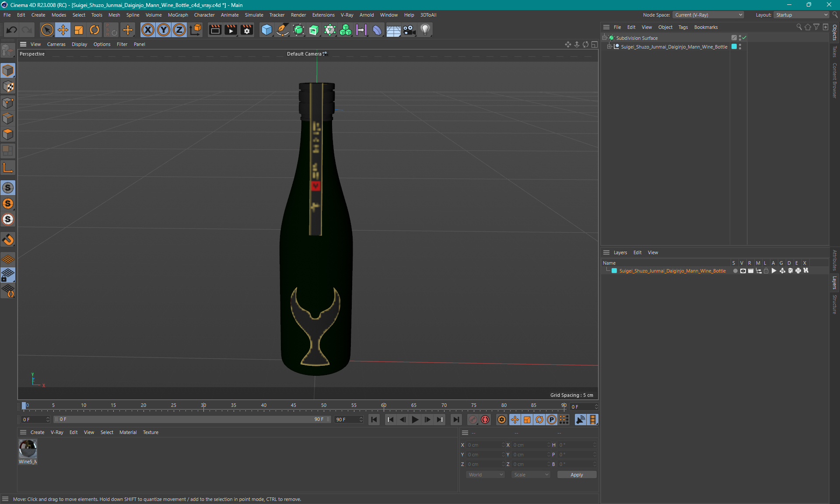Screen dimensions: 840x504
Task: Toggle Y axis lock
Action: point(164,30)
